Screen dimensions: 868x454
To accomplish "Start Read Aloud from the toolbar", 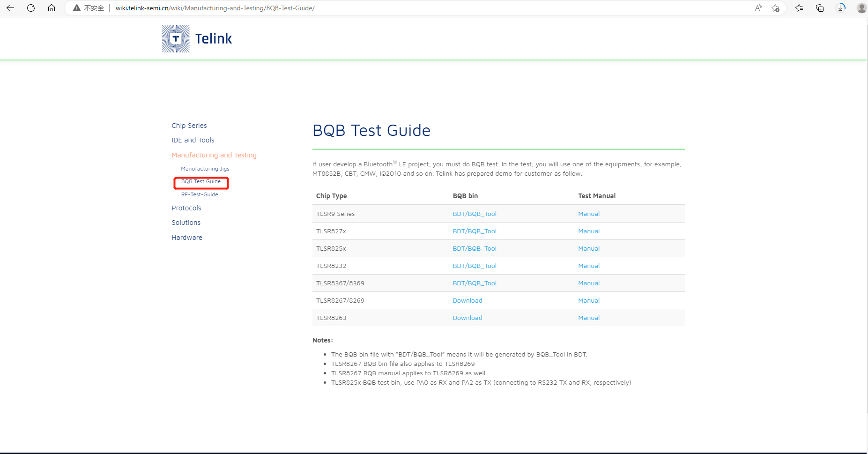I will coord(758,8).
